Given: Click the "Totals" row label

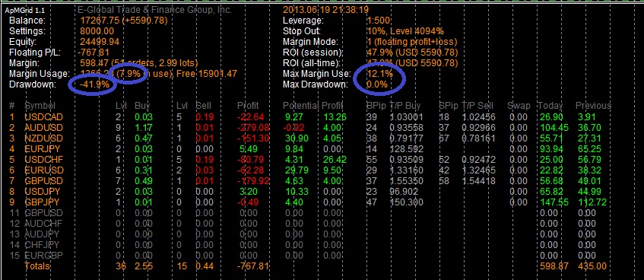Looking at the screenshot, I should coord(37,266).
